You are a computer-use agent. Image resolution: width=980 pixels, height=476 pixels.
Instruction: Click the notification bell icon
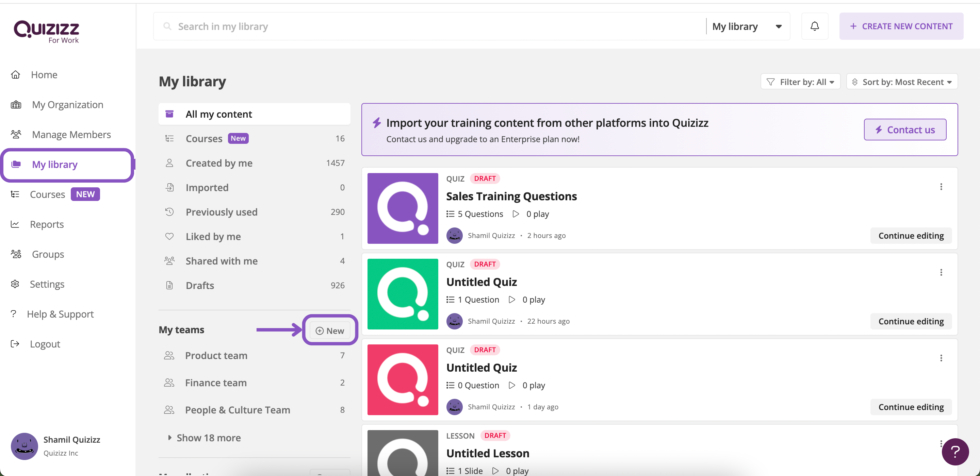(814, 26)
